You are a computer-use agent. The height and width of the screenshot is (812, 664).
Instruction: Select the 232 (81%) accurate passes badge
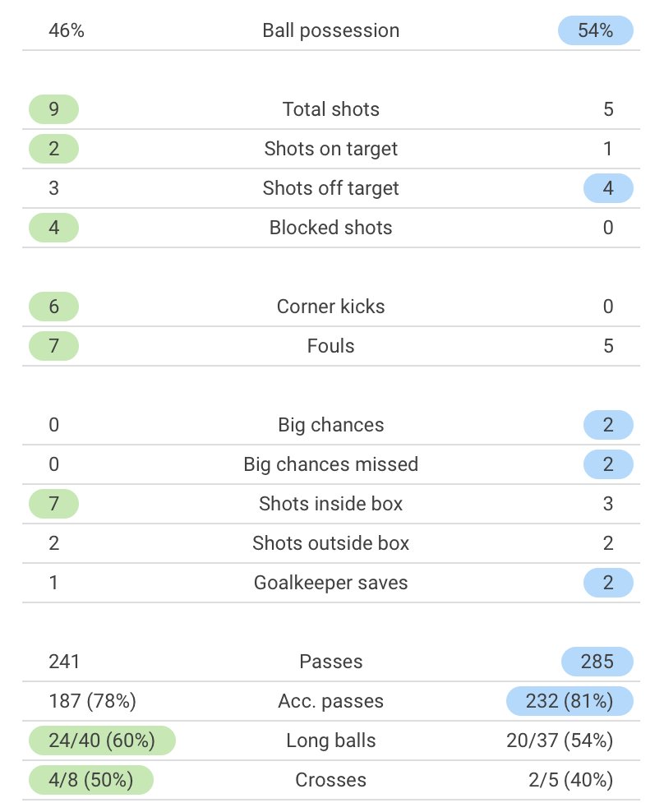[570, 701]
